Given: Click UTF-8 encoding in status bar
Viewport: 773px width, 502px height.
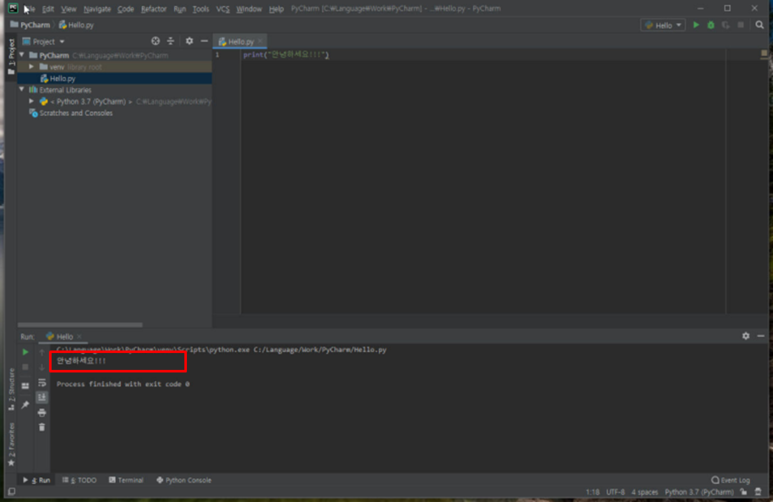Looking at the screenshot, I should tap(615, 492).
